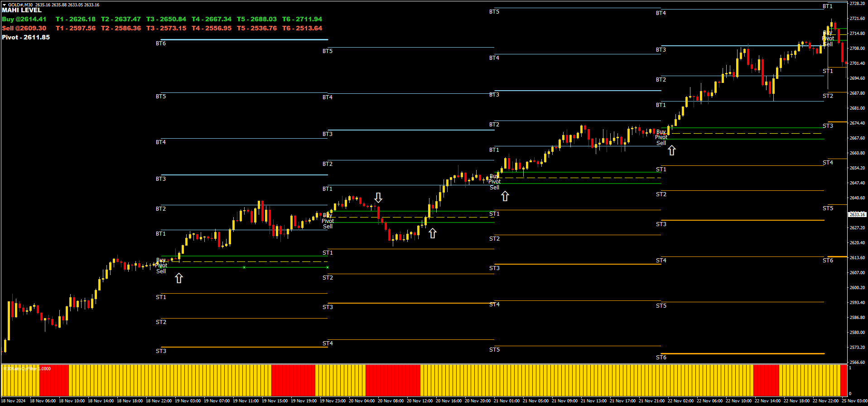Click green target T6 - 2711.94
Screen dimensions: 868x406
[302, 19]
